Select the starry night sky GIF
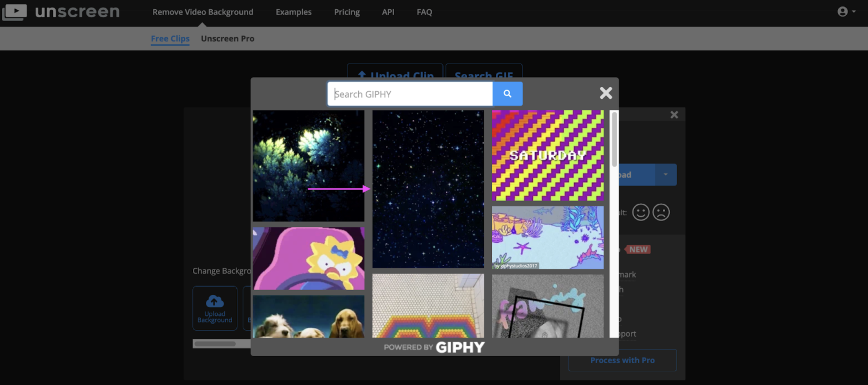The height and width of the screenshot is (385, 868). (428, 189)
